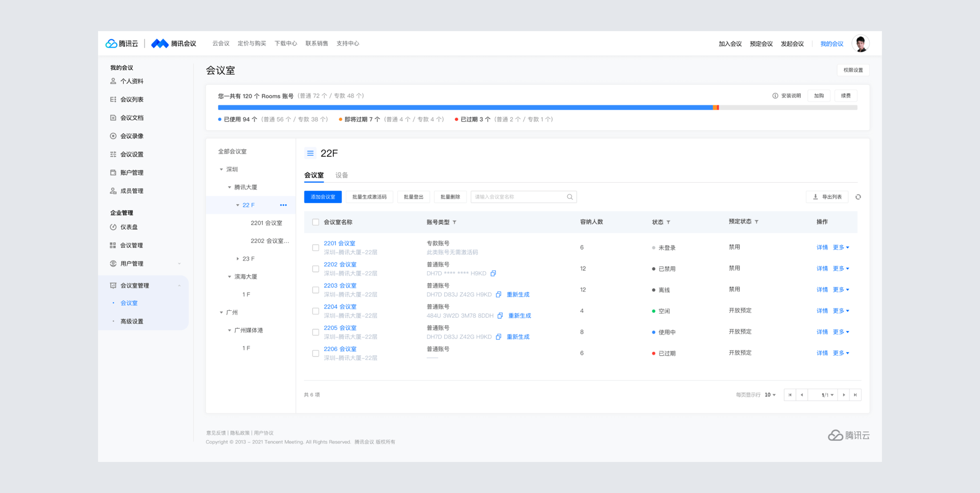Image resolution: width=980 pixels, height=493 pixels.
Task: Click the search magnifier icon
Action: point(570,197)
